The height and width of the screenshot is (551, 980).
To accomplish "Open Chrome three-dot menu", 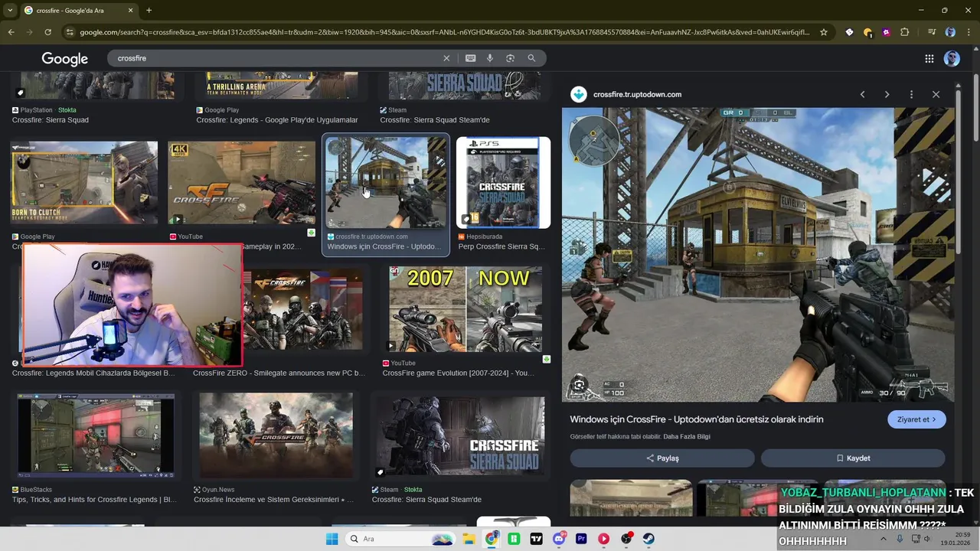I will pyautogui.click(x=969, y=32).
